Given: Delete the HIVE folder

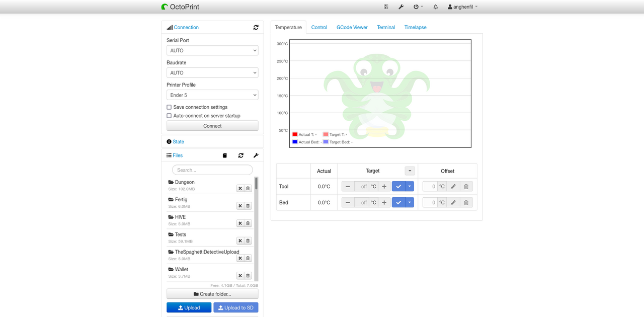Looking at the screenshot, I should [248, 223].
